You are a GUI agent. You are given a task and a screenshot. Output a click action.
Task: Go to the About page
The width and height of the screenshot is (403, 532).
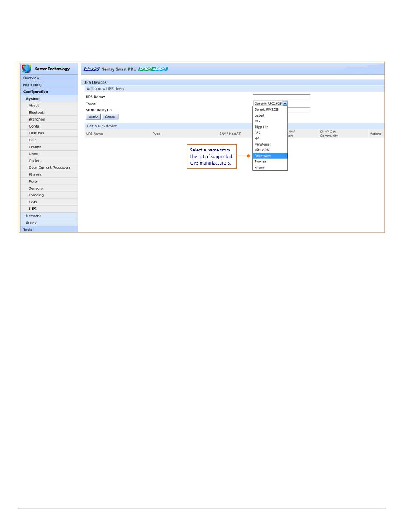pos(49,106)
